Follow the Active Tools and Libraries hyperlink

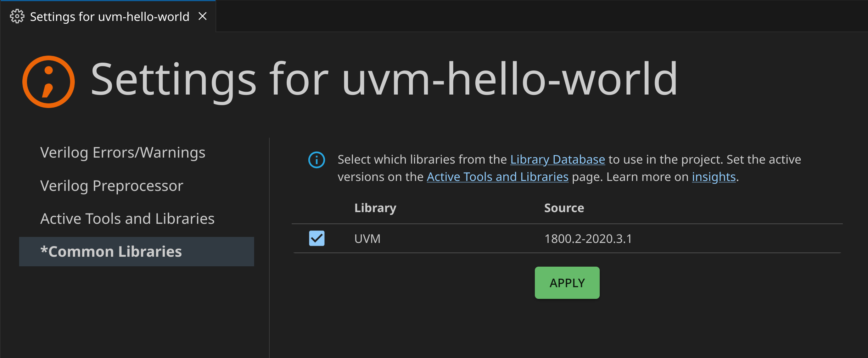[497, 177]
